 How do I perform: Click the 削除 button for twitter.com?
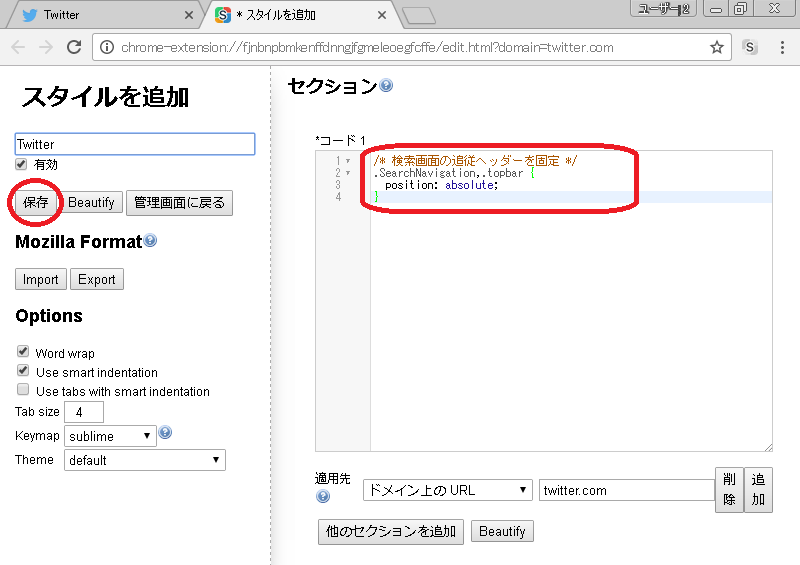coord(729,489)
